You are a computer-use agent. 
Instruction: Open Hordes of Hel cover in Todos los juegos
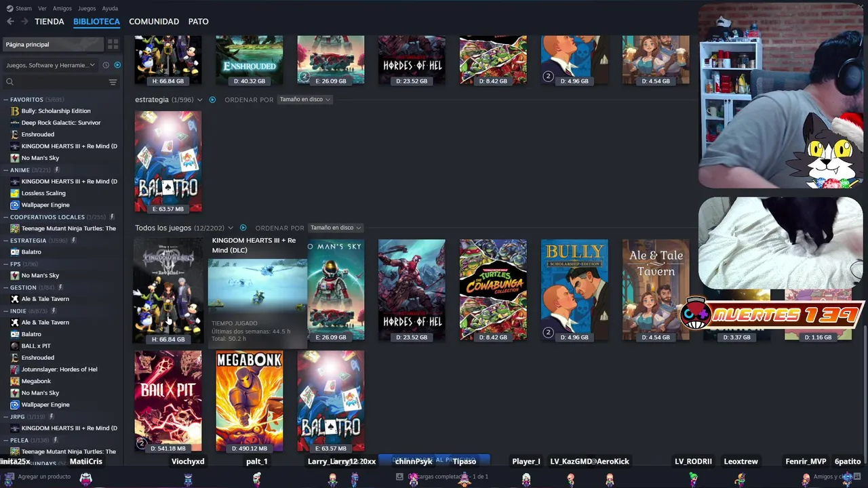point(412,289)
